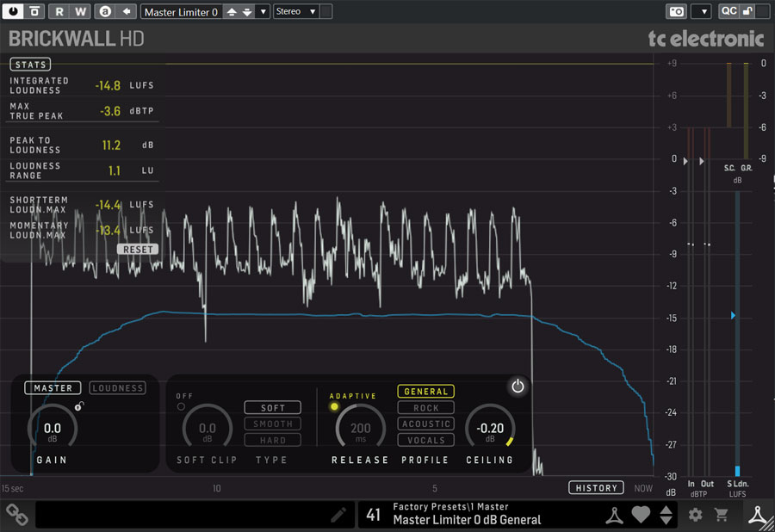Click the tc electronic logo
The height and width of the screenshot is (532, 775).
click(706, 39)
